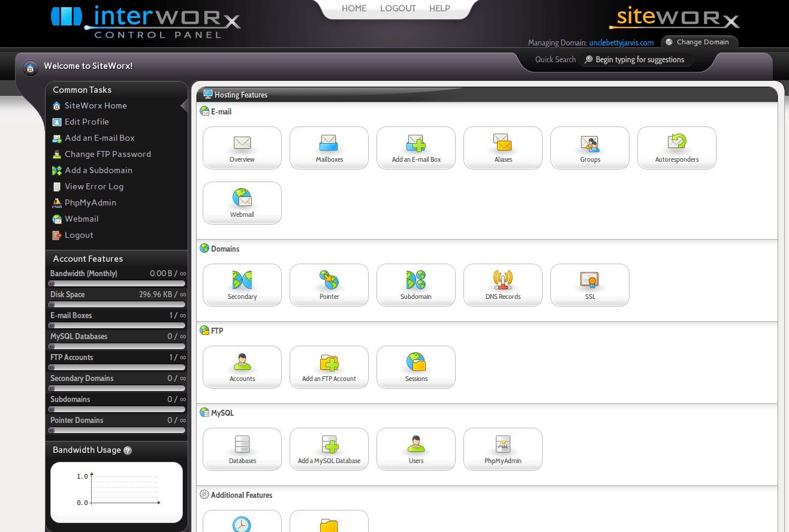Click the Change Domain button
This screenshot has width=789, height=532.
[x=700, y=42]
